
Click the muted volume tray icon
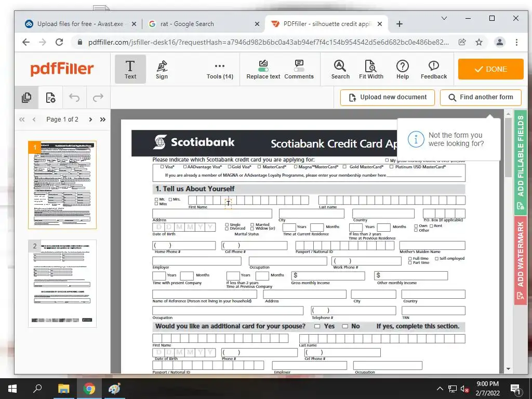point(465,389)
